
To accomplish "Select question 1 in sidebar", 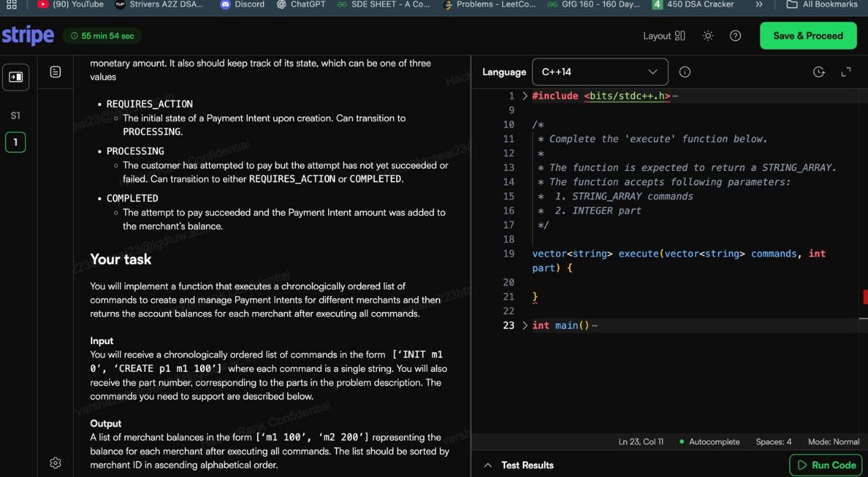I will [x=15, y=142].
